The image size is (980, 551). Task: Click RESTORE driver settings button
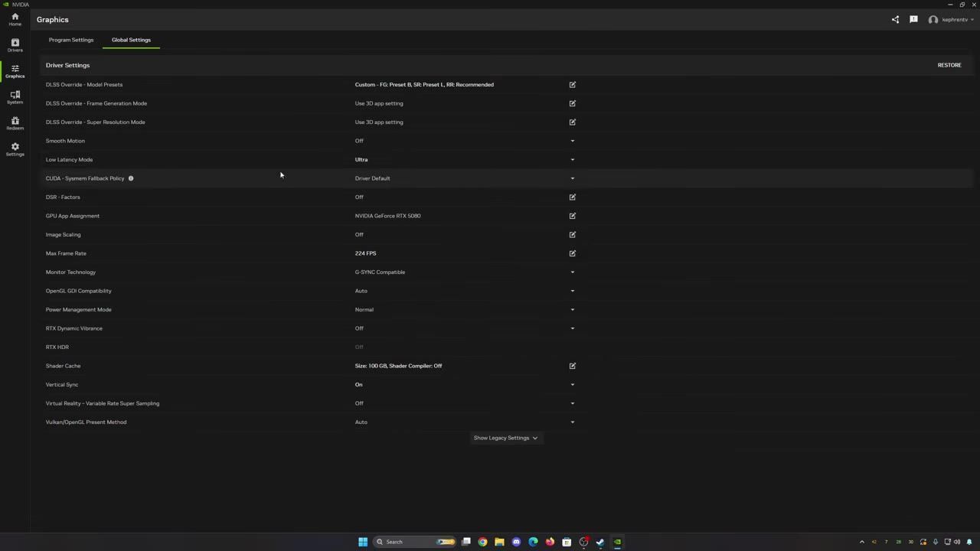pos(949,65)
